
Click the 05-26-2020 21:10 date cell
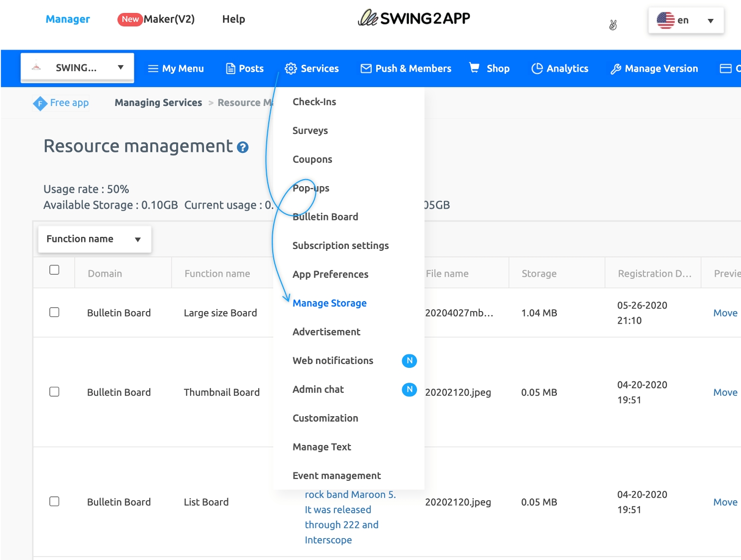point(642,313)
